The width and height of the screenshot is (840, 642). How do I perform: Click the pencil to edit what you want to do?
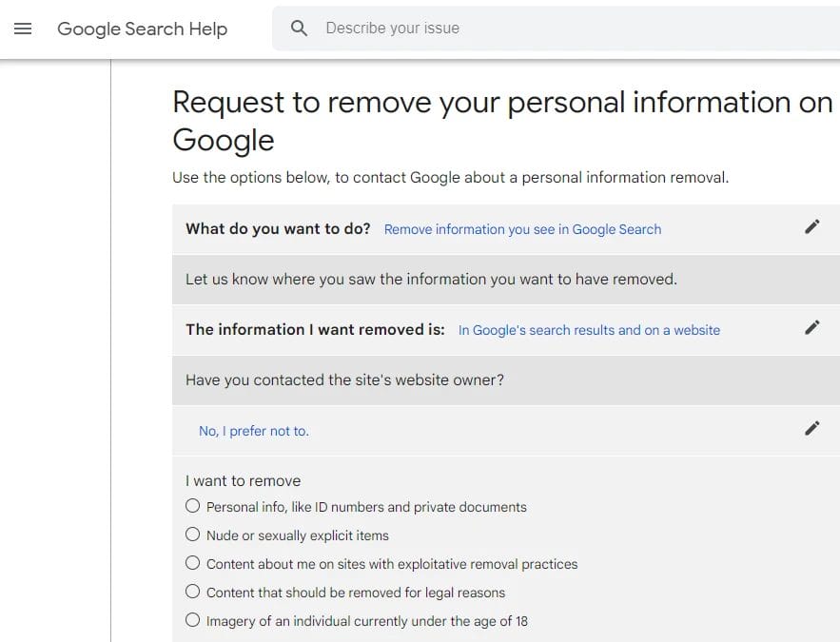pos(812,226)
